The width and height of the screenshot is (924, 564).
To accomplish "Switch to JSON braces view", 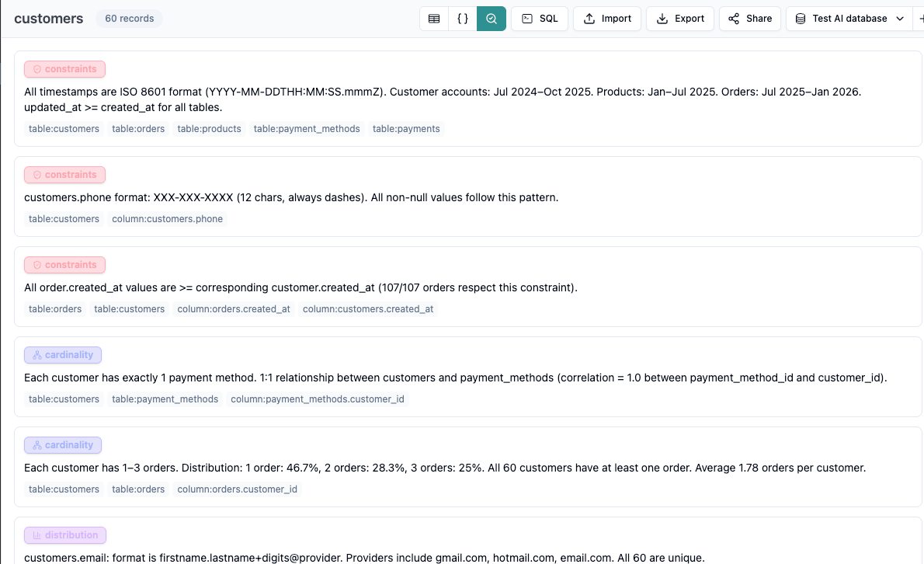I will 463,19.
